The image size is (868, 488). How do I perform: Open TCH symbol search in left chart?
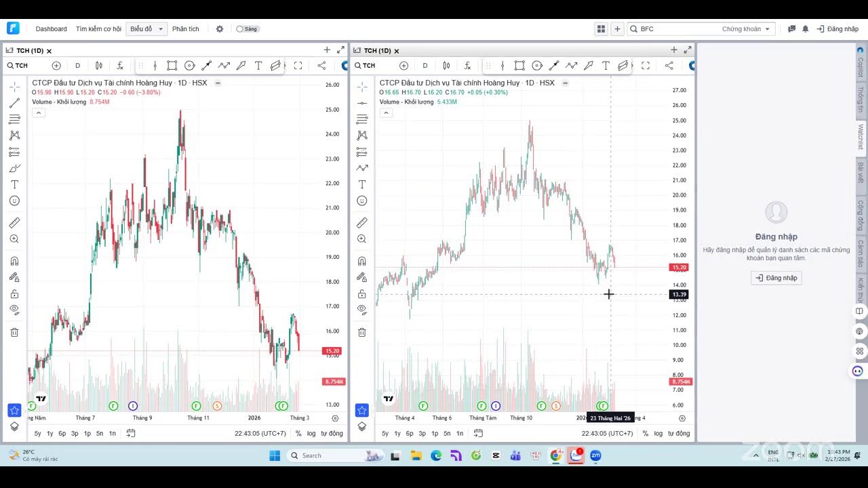pos(18,66)
